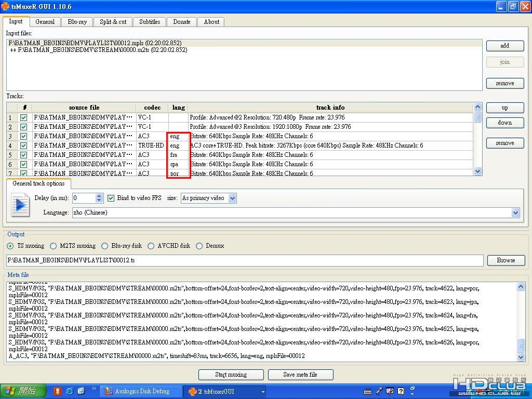Click the add input file button
Image resolution: width=532 pixels, height=399 pixels.
(505, 46)
